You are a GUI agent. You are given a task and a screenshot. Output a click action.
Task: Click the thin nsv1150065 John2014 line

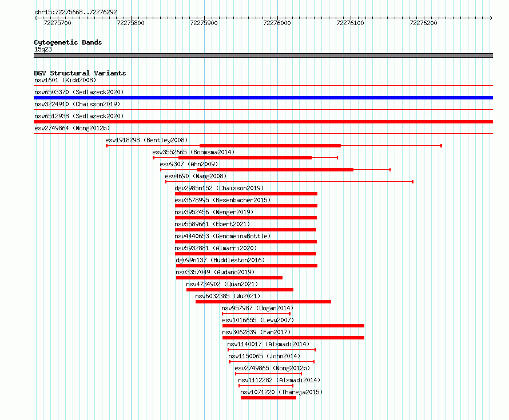(x=272, y=362)
